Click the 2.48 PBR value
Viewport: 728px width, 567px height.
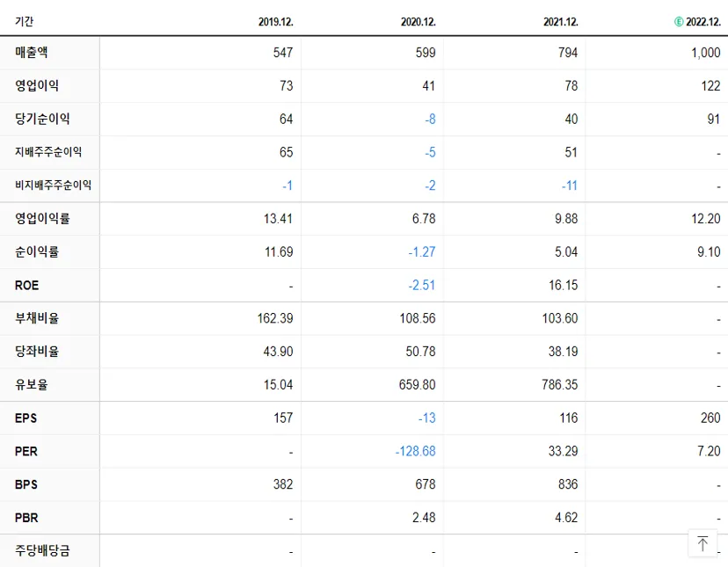424,518
